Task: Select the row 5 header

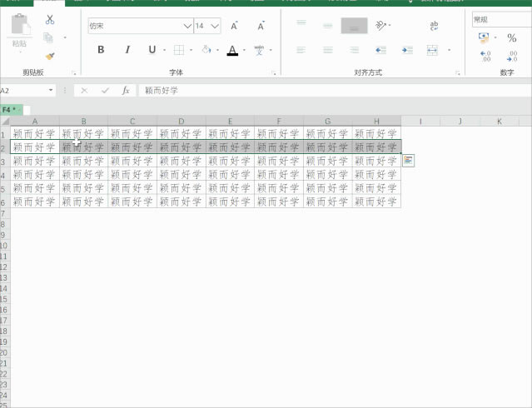Action: point(3,188)
